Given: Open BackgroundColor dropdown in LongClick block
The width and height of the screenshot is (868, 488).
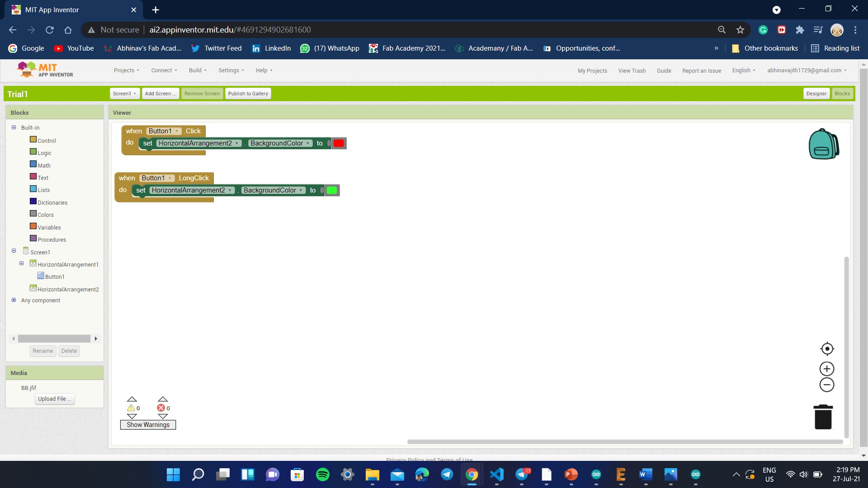Looking at the screenshot, I should click(273, 190).
